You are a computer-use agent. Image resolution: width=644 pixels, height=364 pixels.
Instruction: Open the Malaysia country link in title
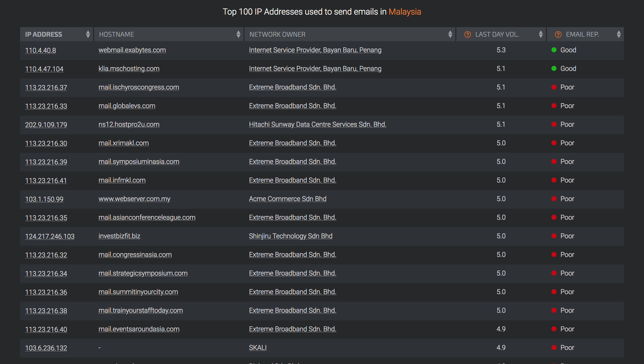tap(405, 12)
